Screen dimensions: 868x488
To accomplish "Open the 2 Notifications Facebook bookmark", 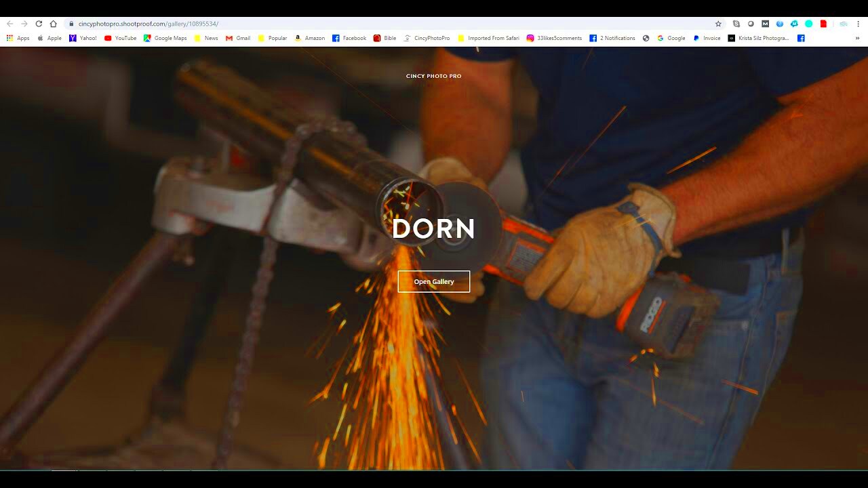I will tap(612, 39).
